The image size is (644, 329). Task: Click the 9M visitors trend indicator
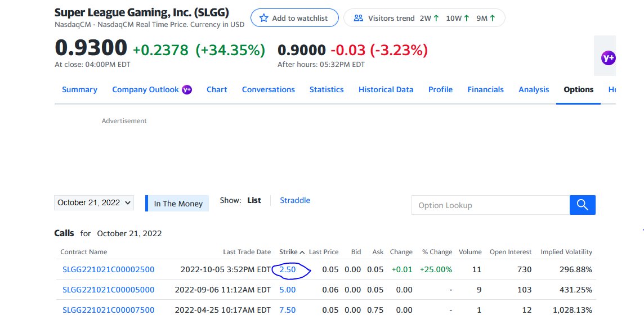(x=486, y=18)
